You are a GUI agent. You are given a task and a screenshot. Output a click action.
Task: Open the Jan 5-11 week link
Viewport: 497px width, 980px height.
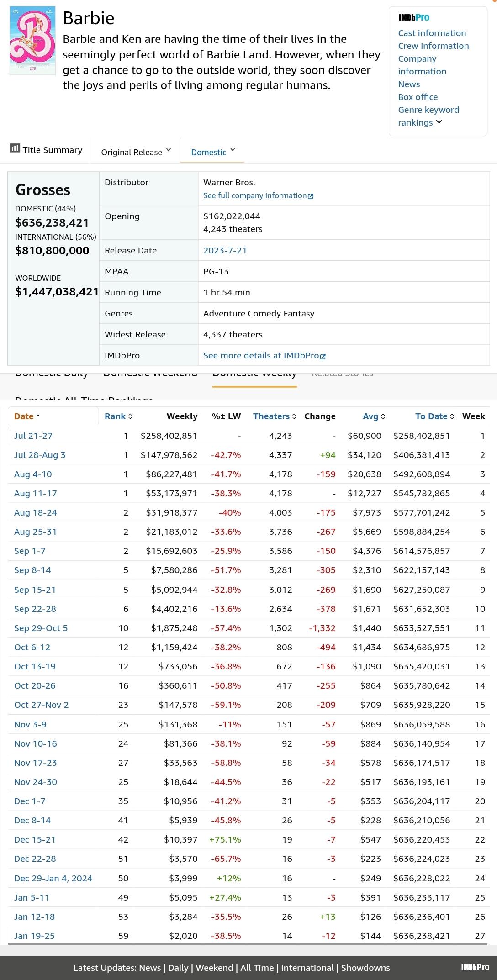click(x=32, y=897)
